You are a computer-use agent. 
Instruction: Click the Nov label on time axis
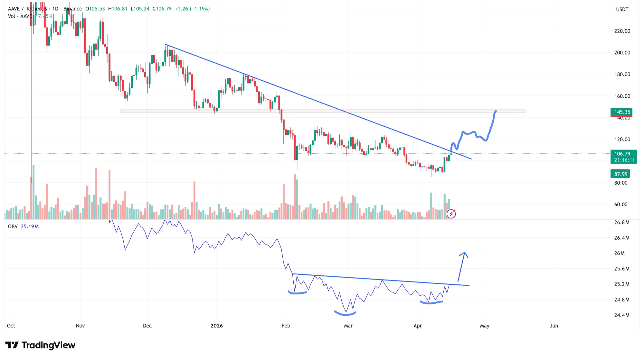point(80,326)
